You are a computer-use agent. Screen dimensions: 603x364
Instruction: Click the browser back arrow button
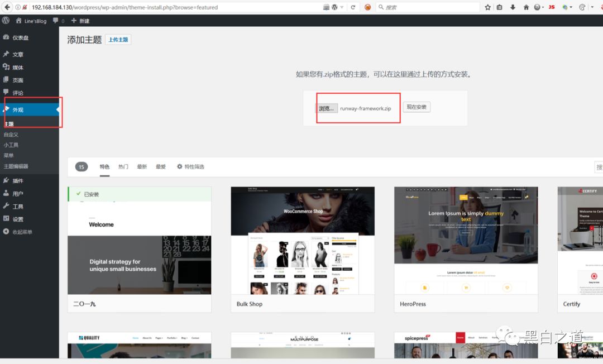[x=7, y=7]
